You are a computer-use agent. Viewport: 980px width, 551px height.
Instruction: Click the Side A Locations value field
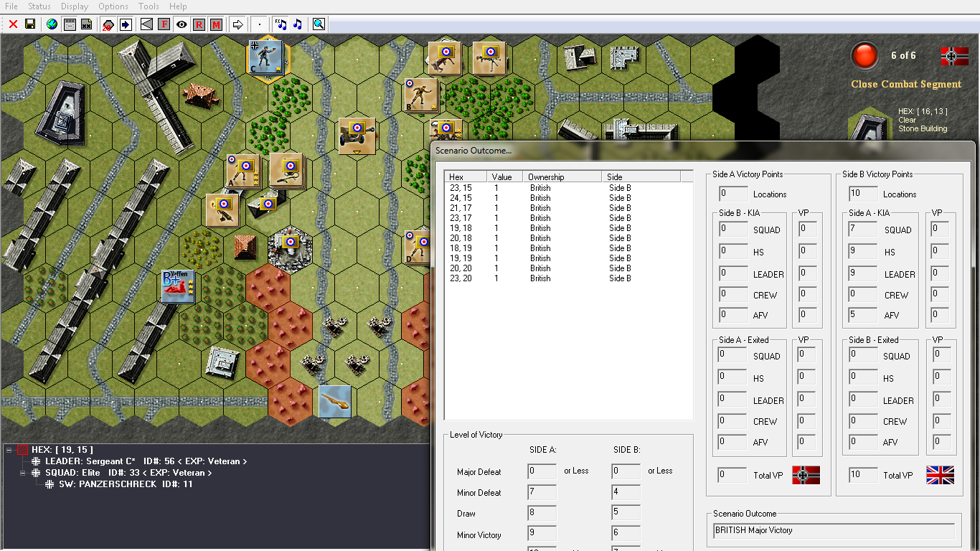(x=732, y=194)
